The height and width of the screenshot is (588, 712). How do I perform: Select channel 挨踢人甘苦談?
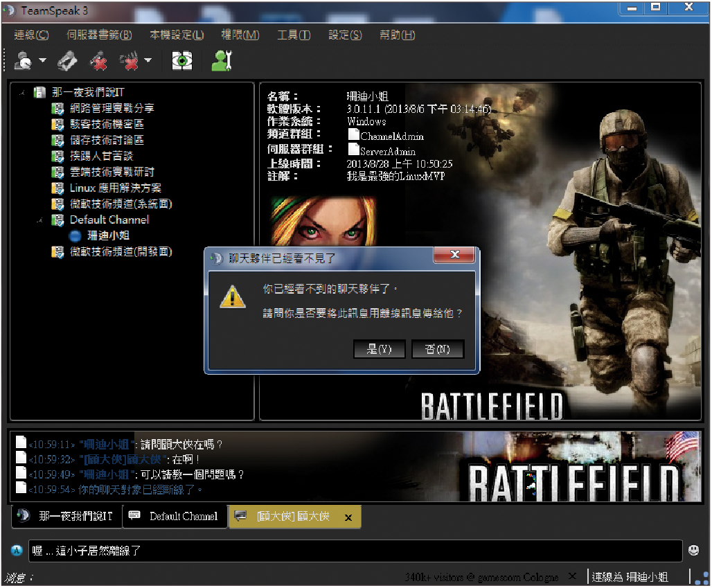pos(101,157)
